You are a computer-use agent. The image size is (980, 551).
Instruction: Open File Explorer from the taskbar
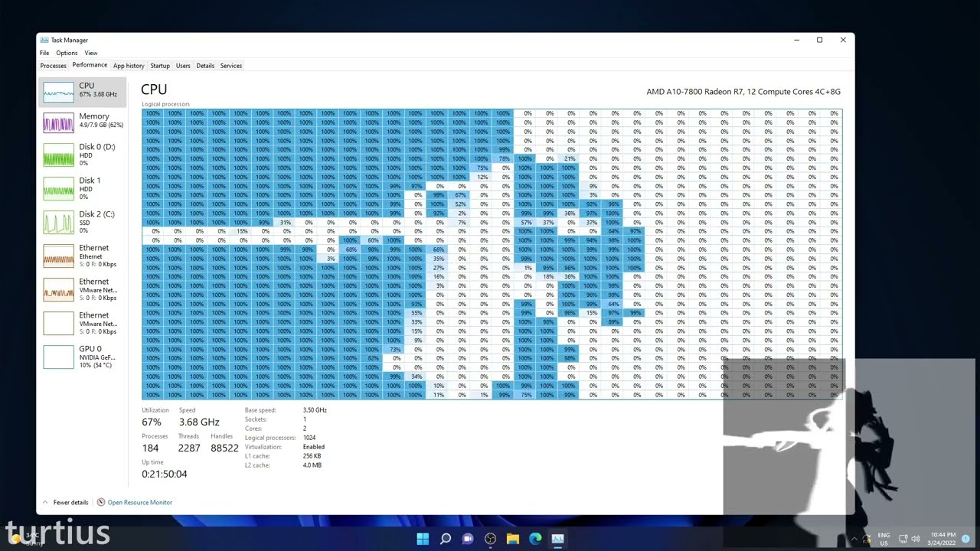click(x=513, y=539)
